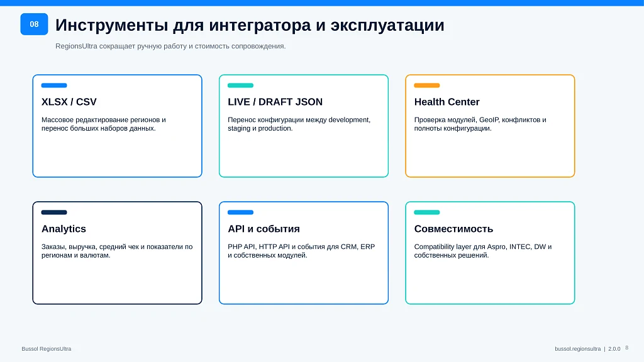Click text "Перенос конфигурации между development, staging и production."

tap(299, 124)
